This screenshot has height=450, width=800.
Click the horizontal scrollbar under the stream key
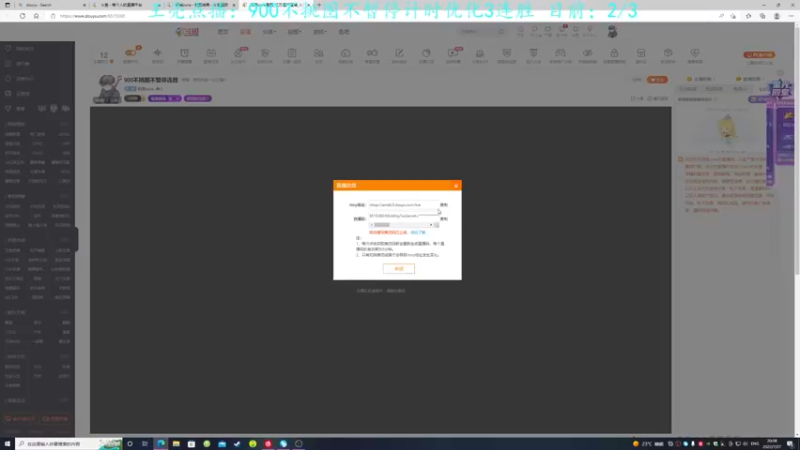[x=403, y=225]
